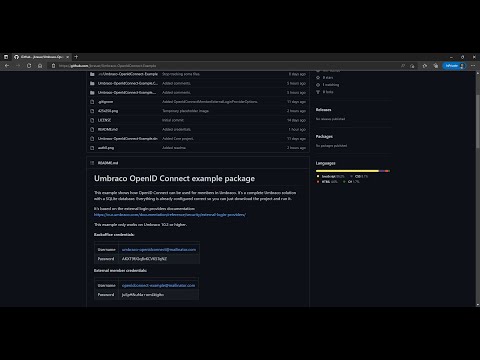Click the yellow JavaScript segment of language bar
Viewport: 480px width, 360px height.
coord(347,171)
